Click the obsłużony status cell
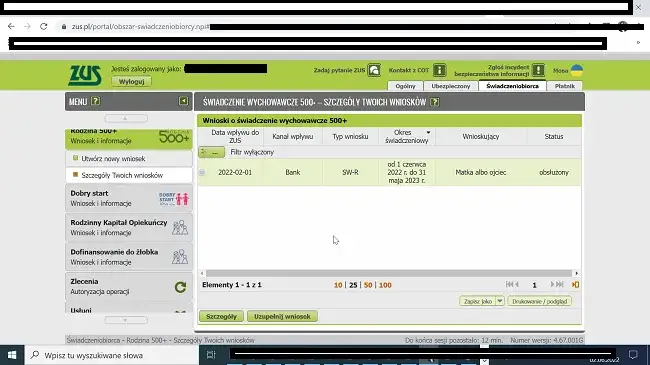This screenshot has height=365, width=650. click(x=554, y=172)
